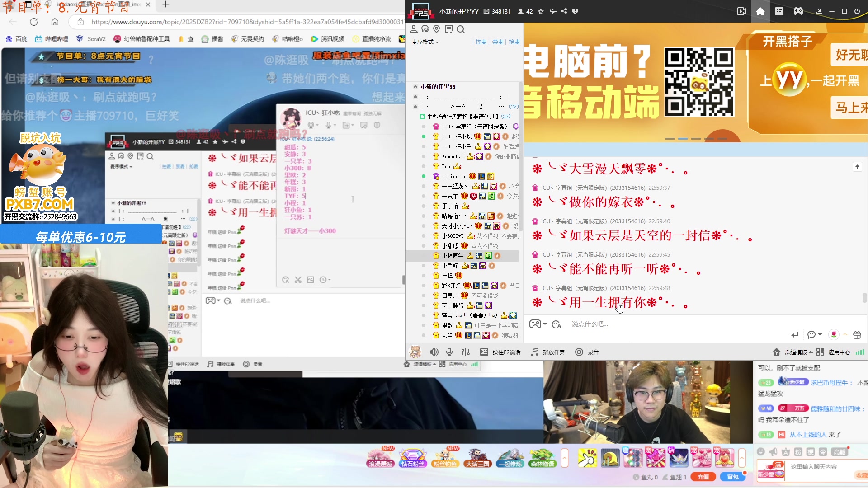
Task: Send a flower with the rose icon
Action: tap(834, 335)
